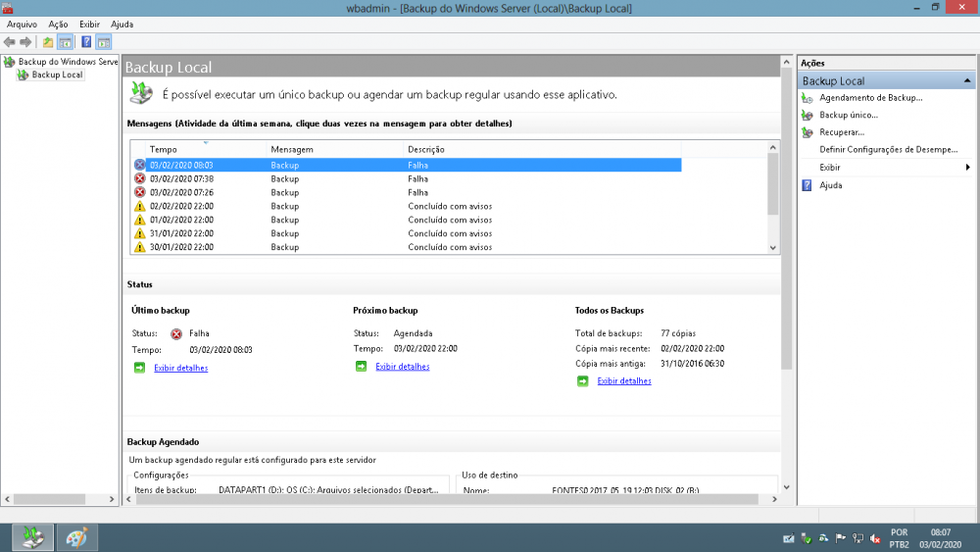Click main pane vertical scroll up arrow
This screenshot has width=980, height=552.
click(x=786, y=62)
